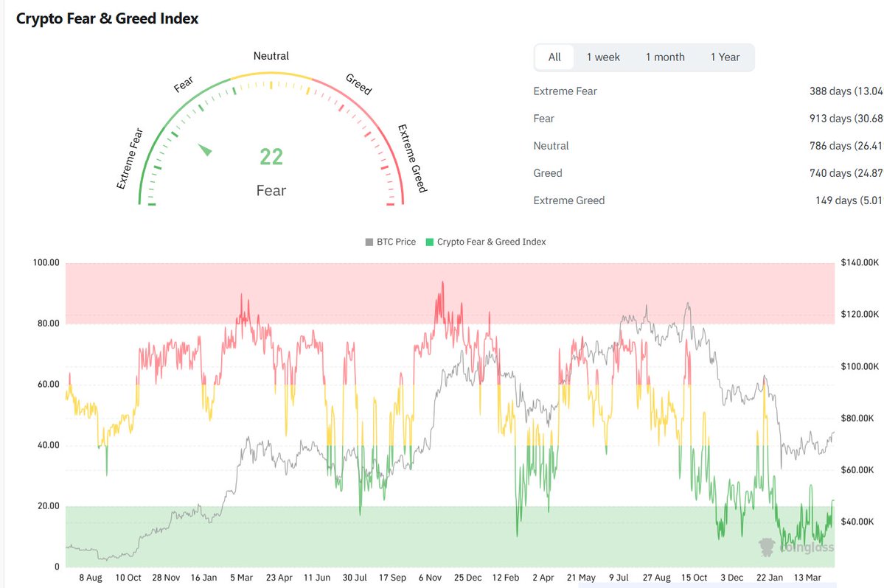Switch to the 1 month tab
The width and height of the screenshot is (884, 588).
[665, 57]
